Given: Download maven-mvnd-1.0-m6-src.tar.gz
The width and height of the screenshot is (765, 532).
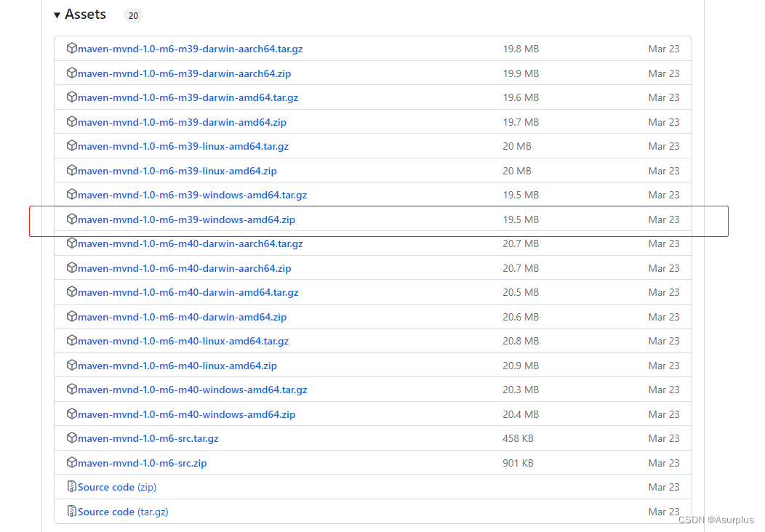Looking at the screenshot, I should tap(148, 438).
